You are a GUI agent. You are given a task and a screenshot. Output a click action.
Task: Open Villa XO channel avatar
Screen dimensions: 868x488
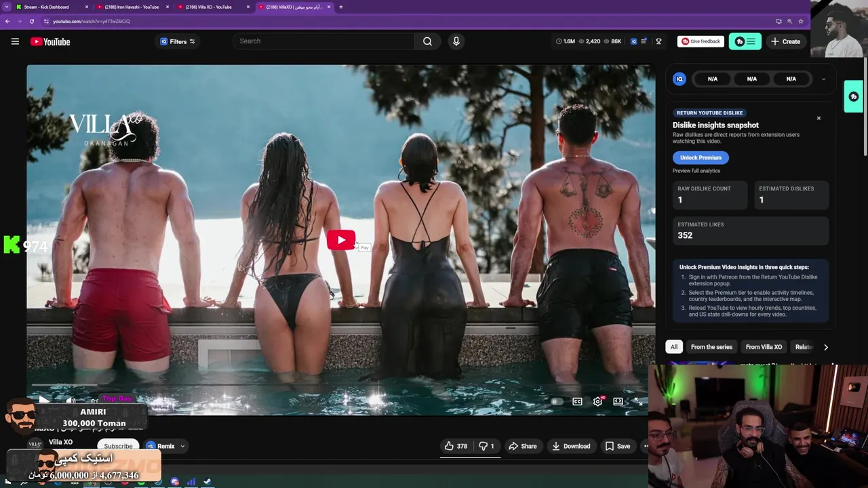click(x=34, y=444)
